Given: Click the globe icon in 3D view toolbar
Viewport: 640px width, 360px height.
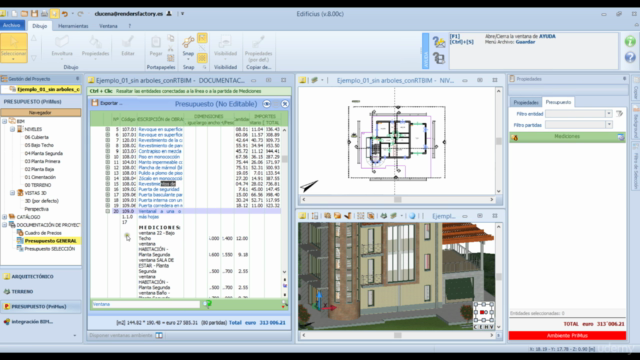Looking at the screenshot, I should 412,216.
